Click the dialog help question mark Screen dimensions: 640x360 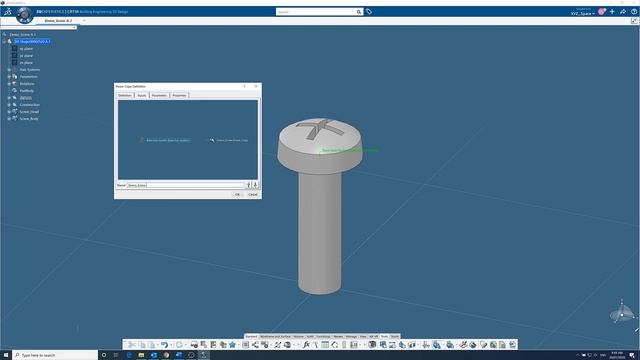[244, 86]
